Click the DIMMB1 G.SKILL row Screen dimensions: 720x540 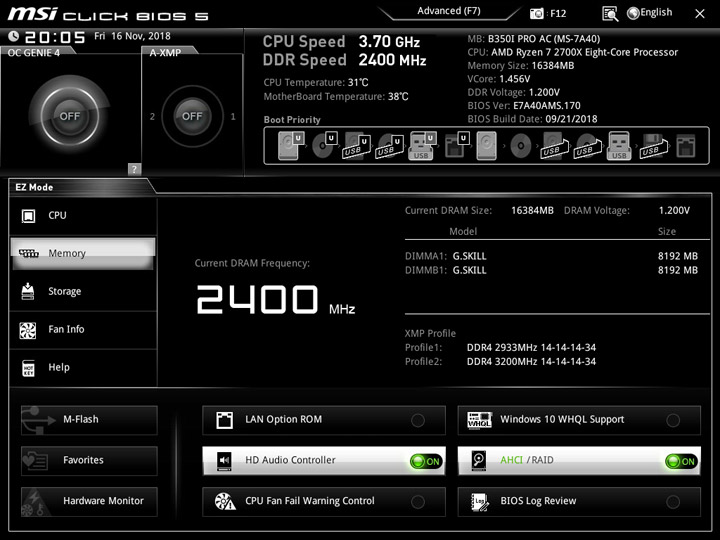click(551, 270)
